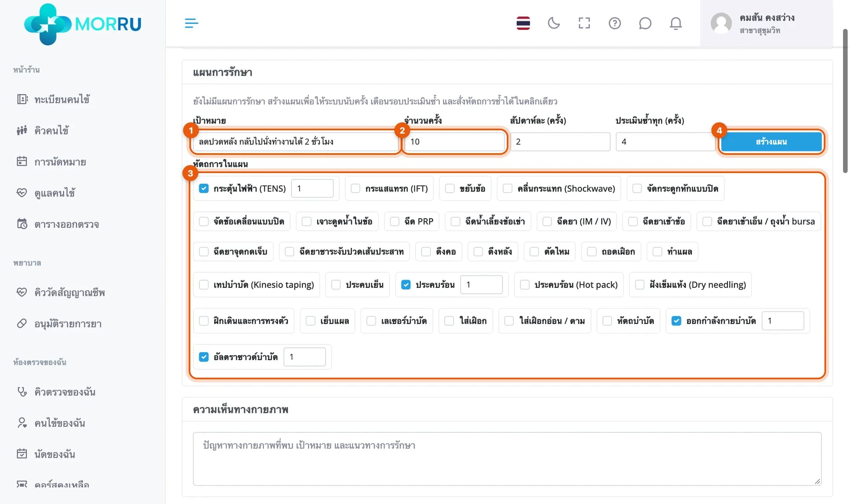Check the คลื่นกระแทก (Shockwave) checkbox
Image resolution: width=849 pixels, height=504 pixels.
click(x=507, y=188)
